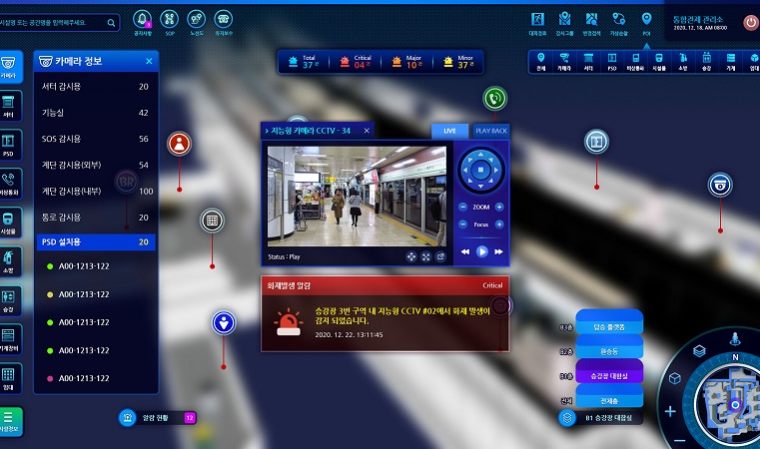Click the ZOOM plus button
This screenshot has height=449, width=760.
tap(499, 207)
